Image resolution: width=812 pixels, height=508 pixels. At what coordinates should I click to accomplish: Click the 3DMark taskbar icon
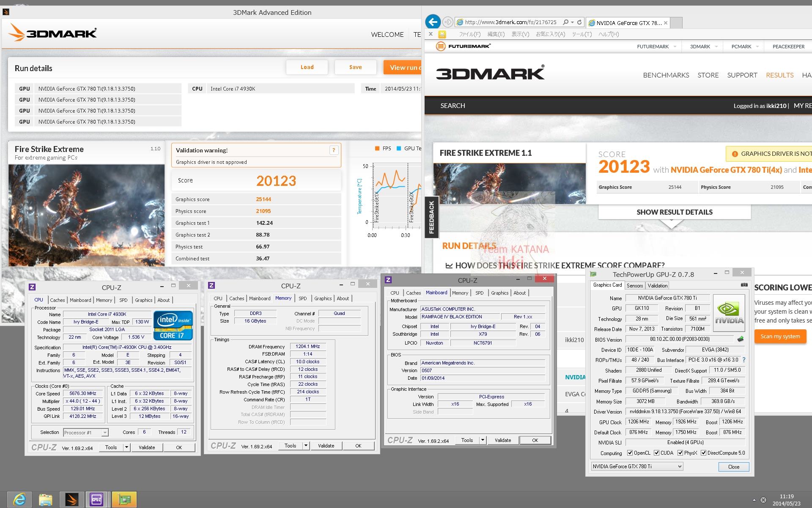[x=71, y=500]
